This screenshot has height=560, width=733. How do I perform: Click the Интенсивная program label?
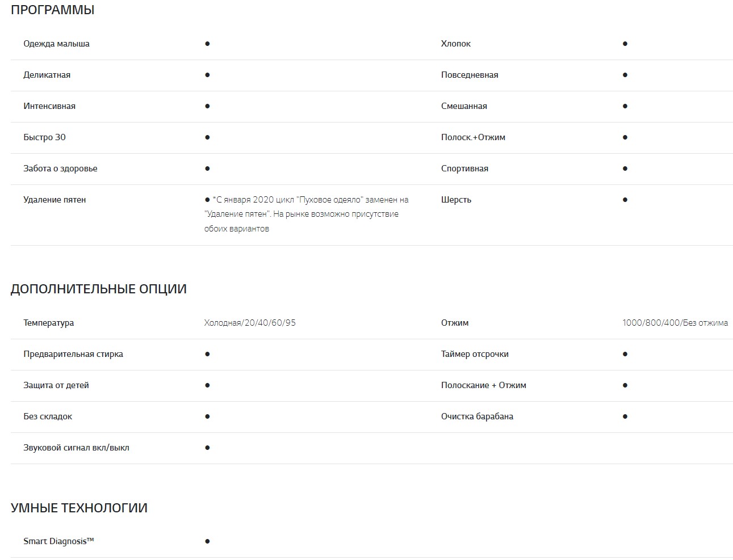pos(49,106)
